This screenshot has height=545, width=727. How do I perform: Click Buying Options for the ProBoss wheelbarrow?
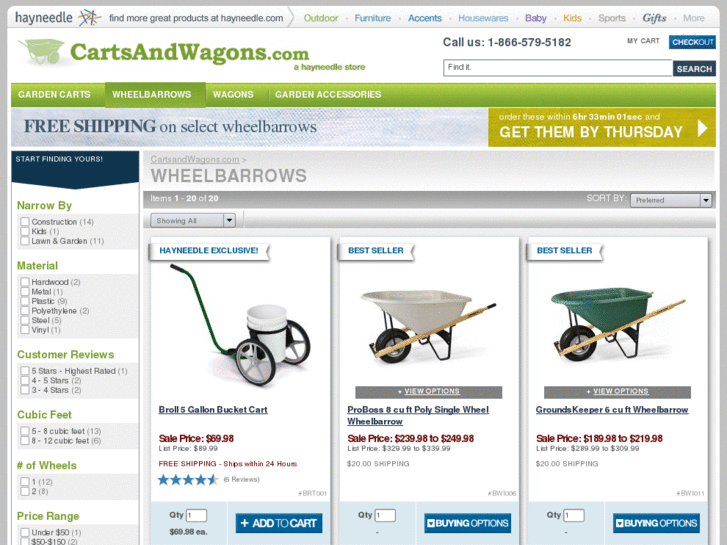click(x=467, y=523)
